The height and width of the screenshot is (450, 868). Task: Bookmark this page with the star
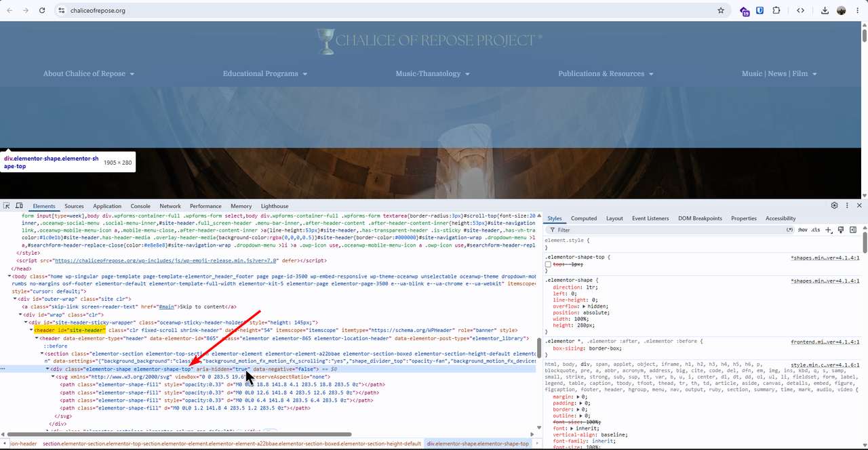pyautogui.click(x=721, y=11)
